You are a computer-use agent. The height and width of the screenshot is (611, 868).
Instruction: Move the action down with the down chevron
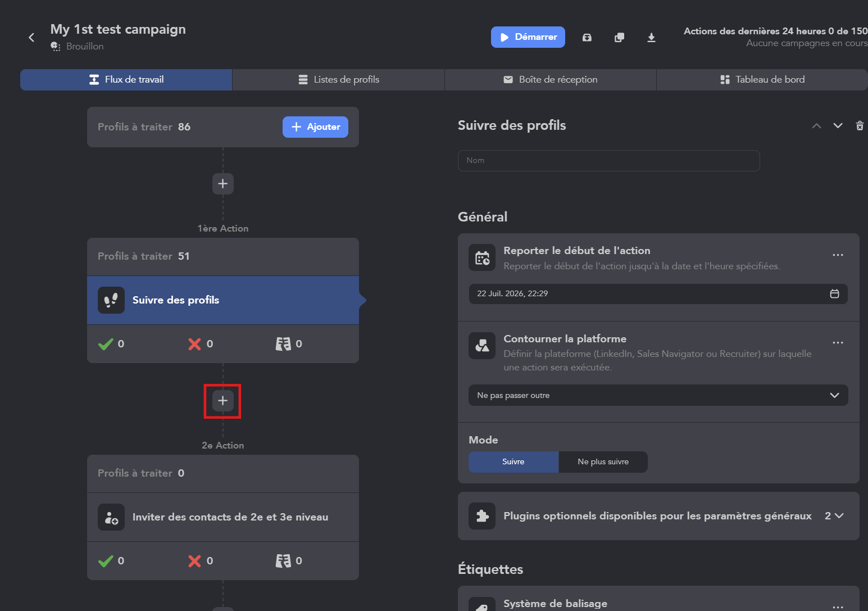838,125
